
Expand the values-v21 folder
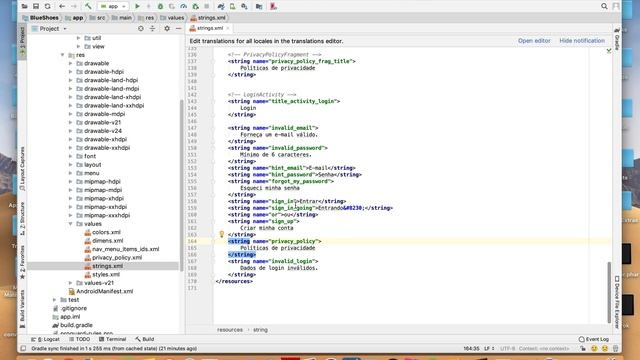(x=71, y=283)
